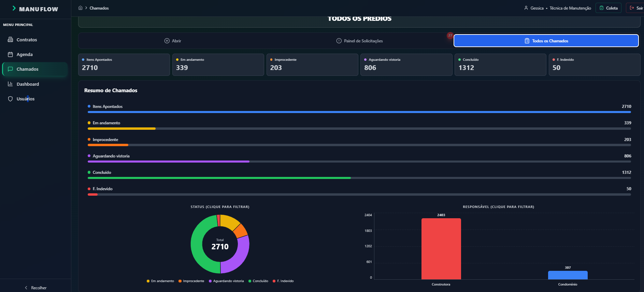The image size is (644, 292).
Task: Click the Coleta clipboard button
Action: pos(609,8)
